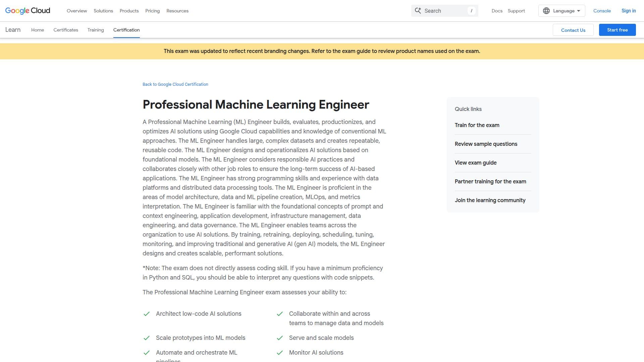Switch to the Certificates tab

point(66,30)
